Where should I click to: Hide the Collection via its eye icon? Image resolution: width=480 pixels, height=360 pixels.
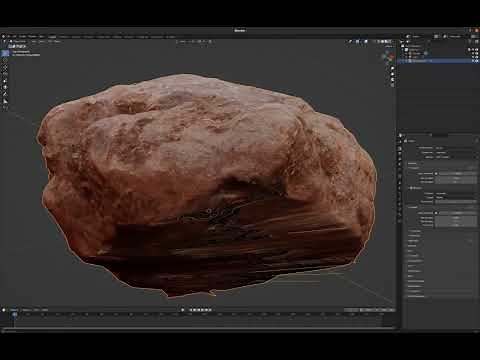(473, 50)
